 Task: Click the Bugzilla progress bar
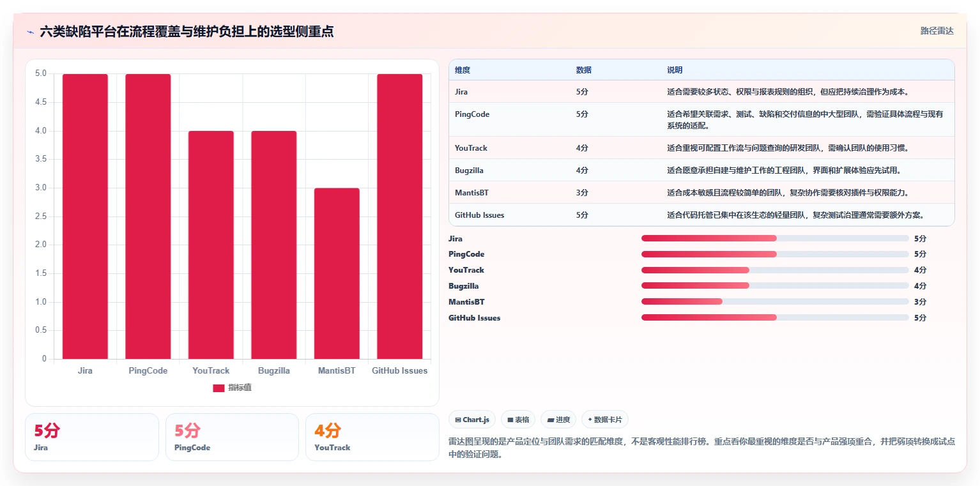tap(775, 286)
